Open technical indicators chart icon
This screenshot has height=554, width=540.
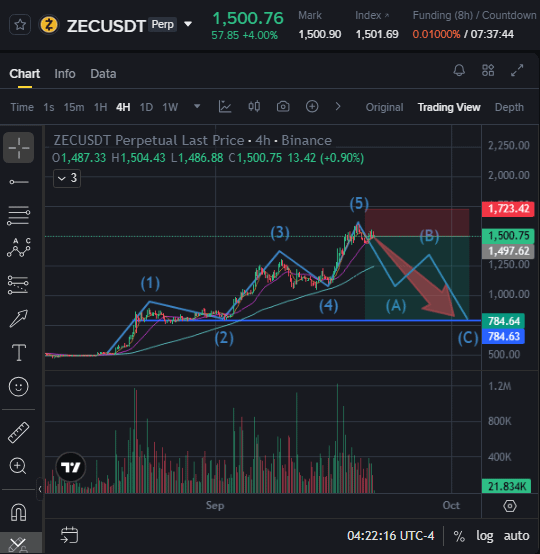pyautogui.click(x=225, y=106)
